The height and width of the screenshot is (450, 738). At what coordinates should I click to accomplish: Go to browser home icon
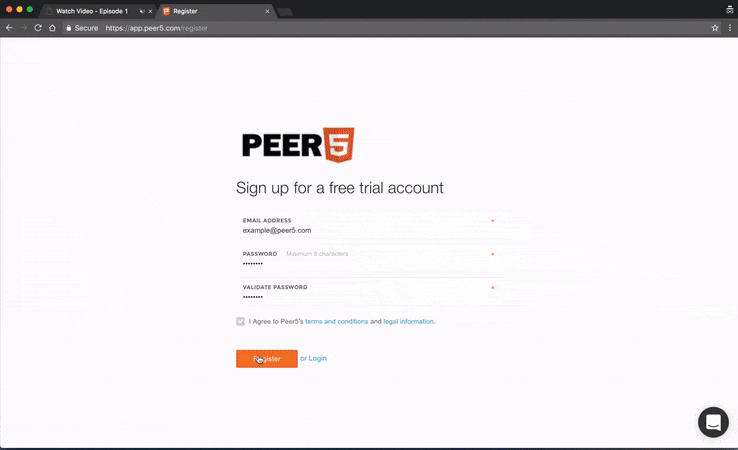click(52, 28)
